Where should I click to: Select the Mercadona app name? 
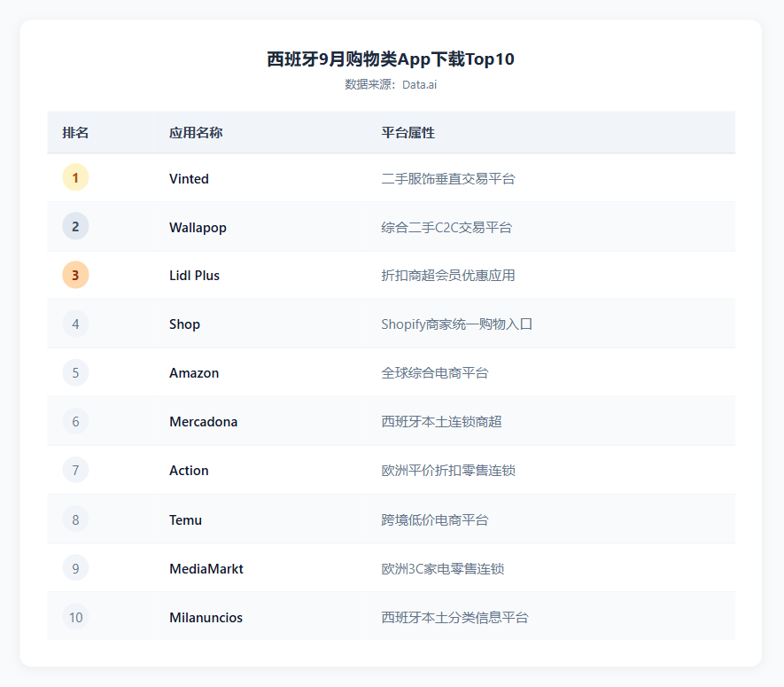click(x=204, y=422)
